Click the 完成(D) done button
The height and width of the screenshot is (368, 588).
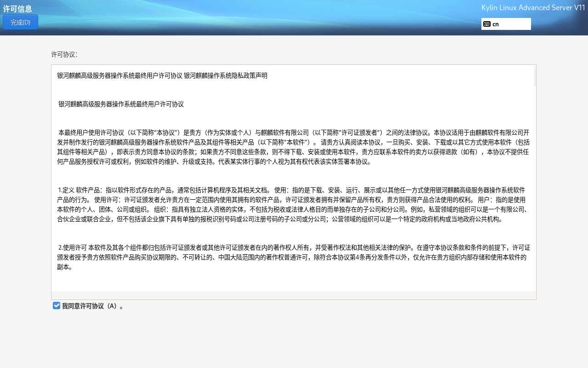20,22
